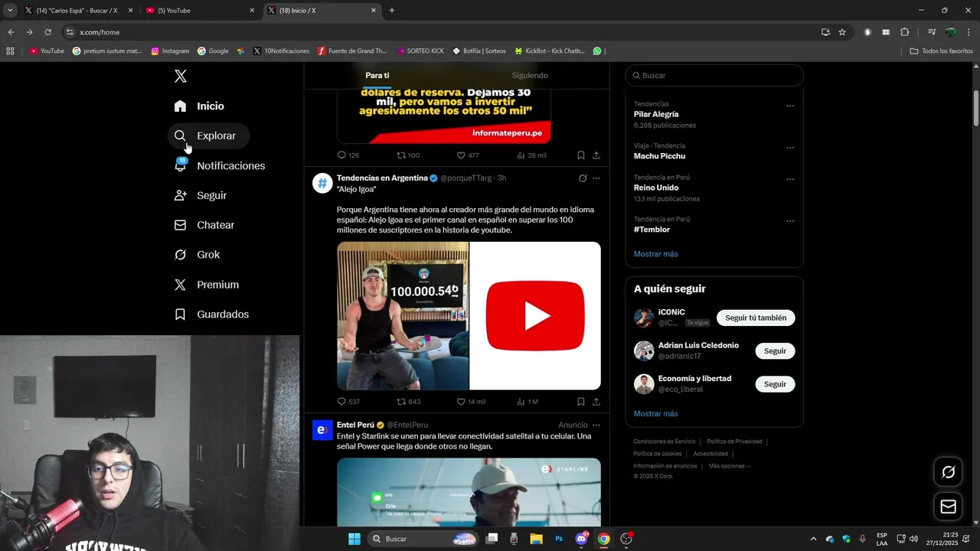This screenshot has height=551, width=980.
Task: Bookmark the post with 28 mil views
Action: tap(581, 155)
